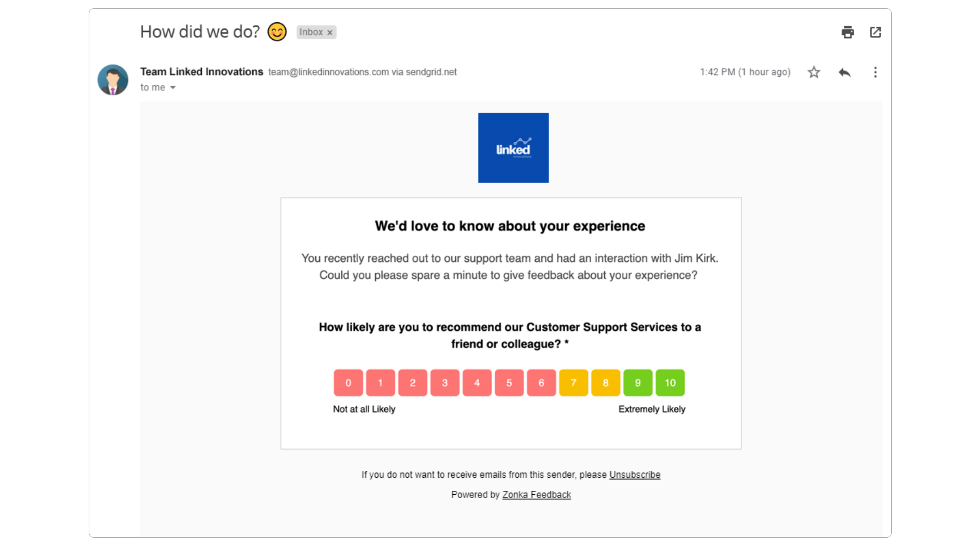980x547 pixels.
Task: Select rating 10 Extremely Likely
Action: [670, 382]
